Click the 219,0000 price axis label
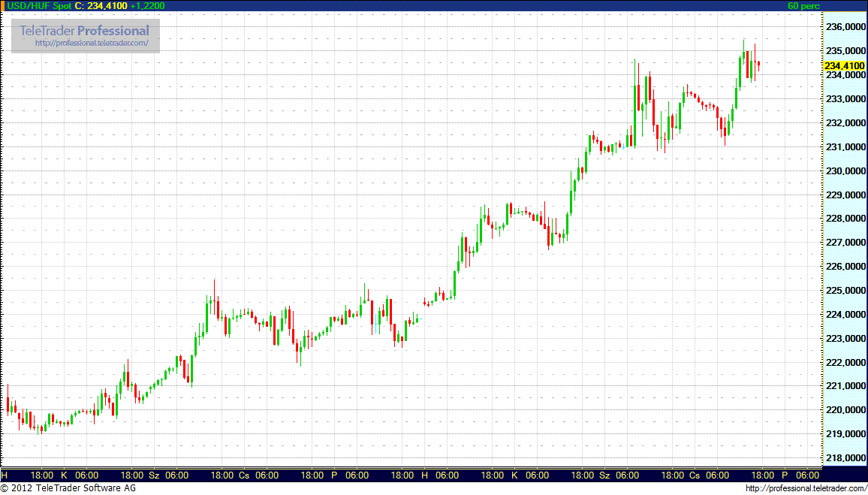Viewport: 868px width, 495px height. 845,434
